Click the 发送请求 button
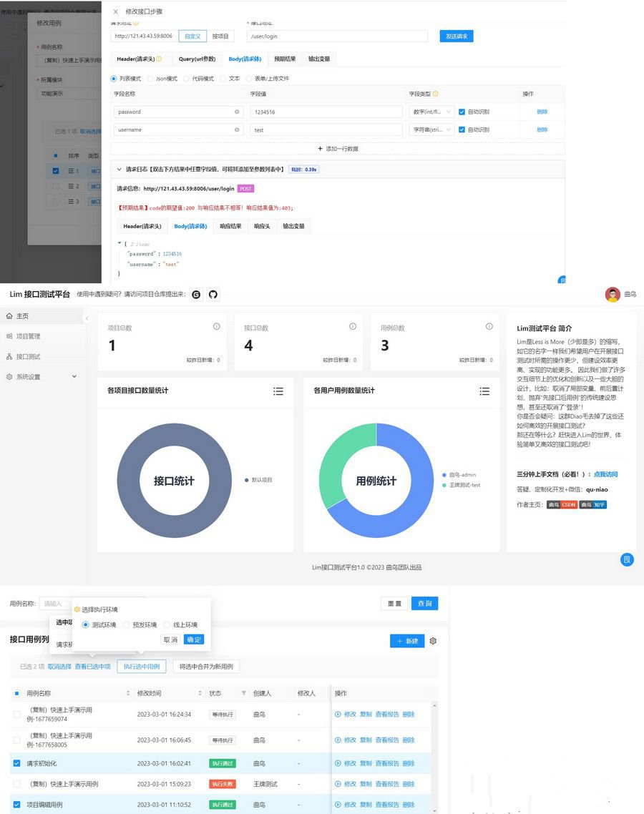Screen dimensions: 644x814 456,36
